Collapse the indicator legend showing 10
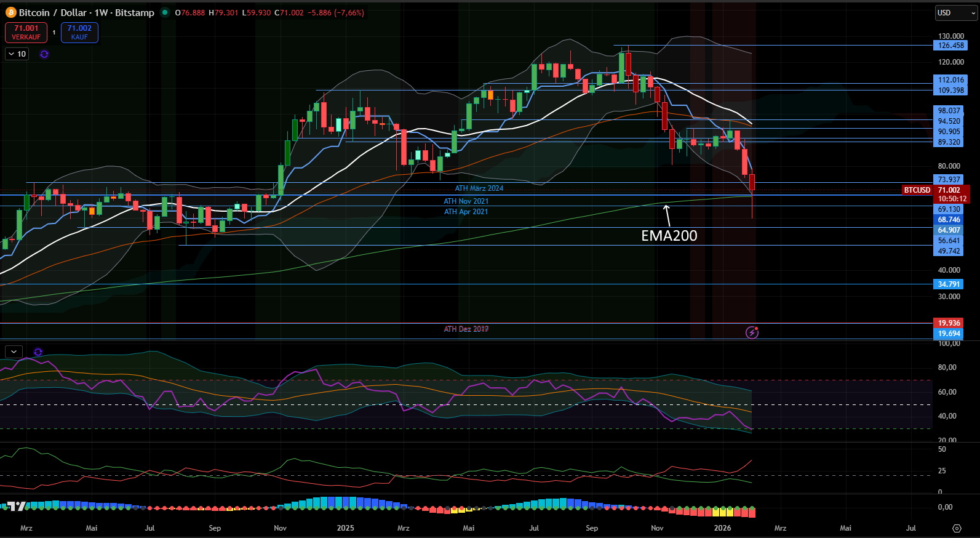This screenshot has height=538, width=980. [x=17, y=54]
